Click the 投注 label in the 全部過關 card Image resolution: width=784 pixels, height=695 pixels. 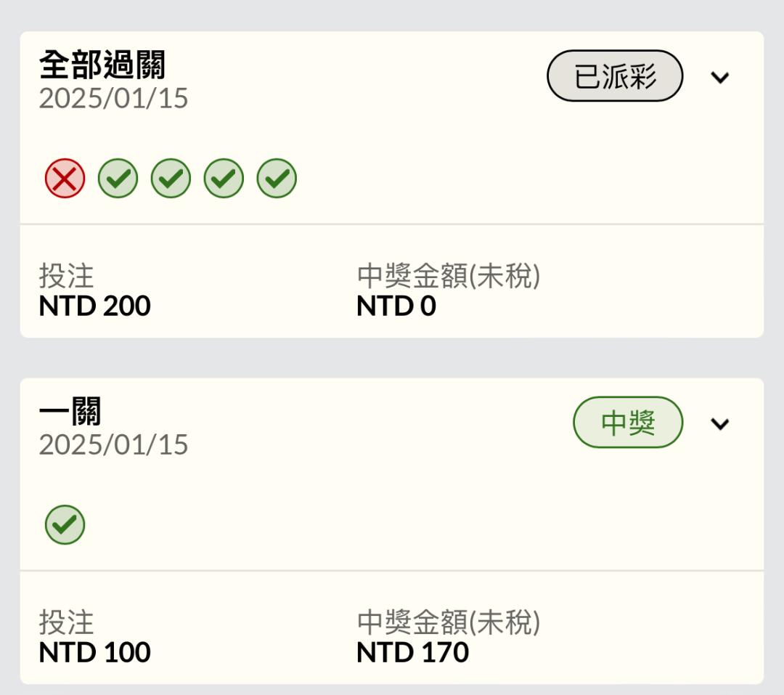point(67,276)
